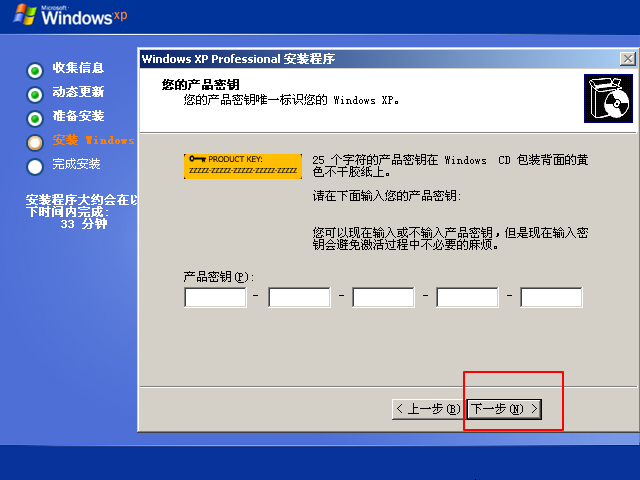Screen dimensions: 640x480
Task: Focus the third product key field
Action: tap(383, 297)
